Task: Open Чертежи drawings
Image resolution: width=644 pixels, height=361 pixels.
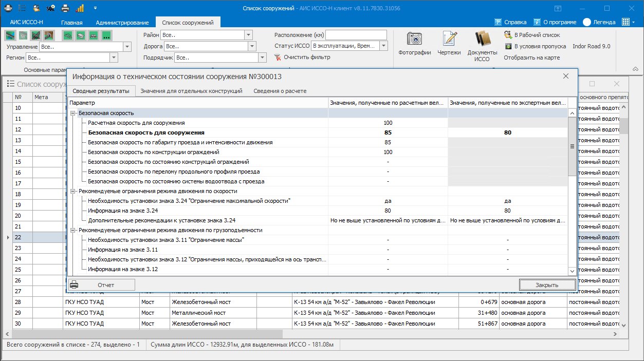Action: coord(449,43)
